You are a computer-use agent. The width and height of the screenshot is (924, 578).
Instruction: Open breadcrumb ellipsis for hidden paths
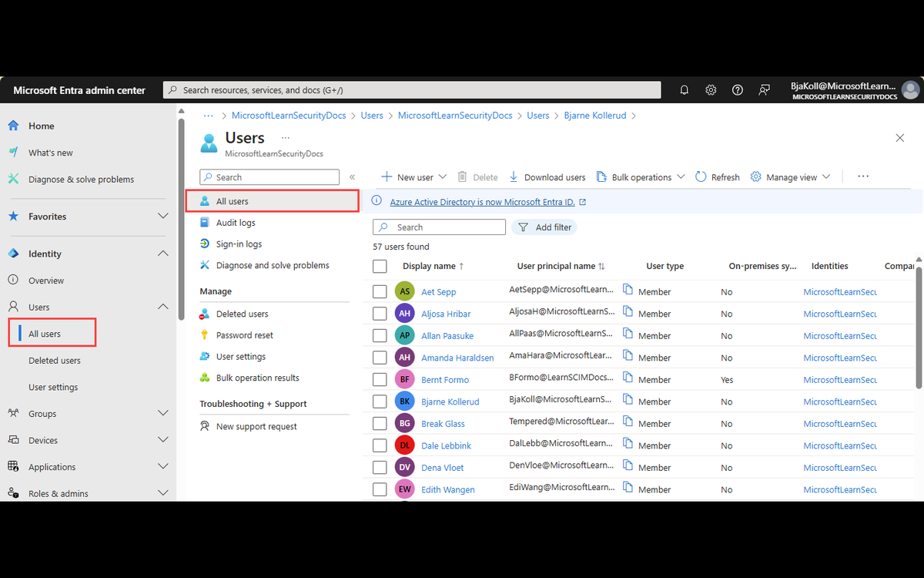tap(208, 116)
